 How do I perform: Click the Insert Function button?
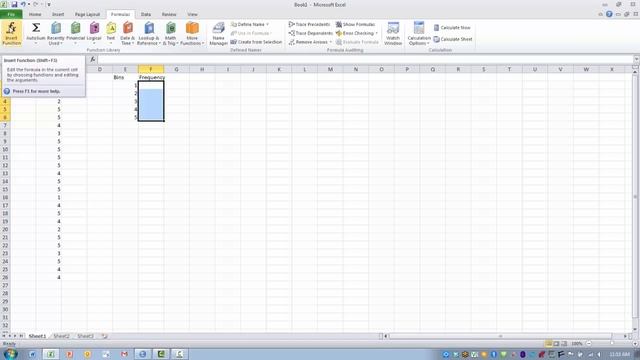11,33
